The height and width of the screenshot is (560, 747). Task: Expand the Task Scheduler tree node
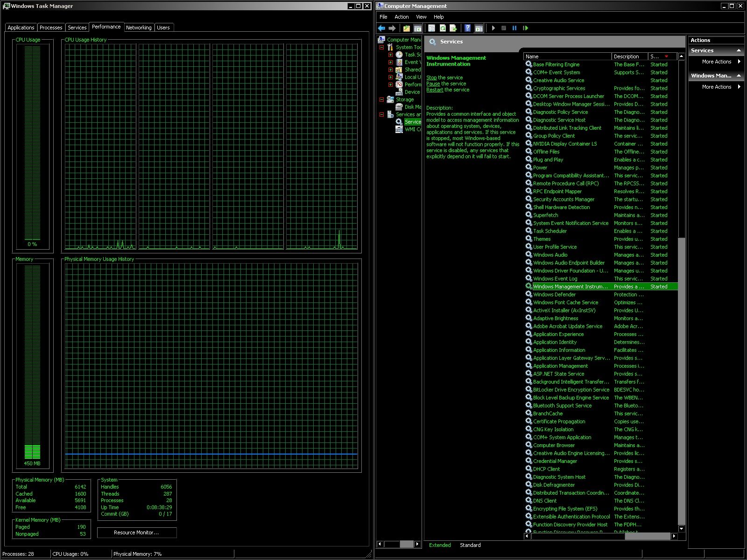[x=390, y=55]
